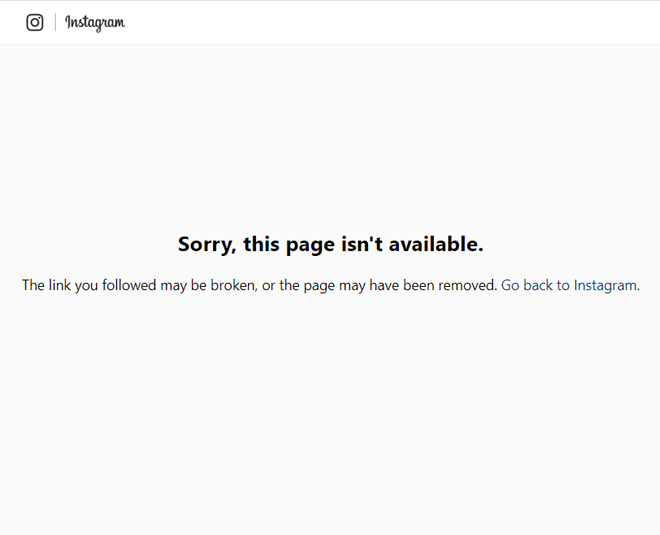
Task: Click 'this' in the error heading
Action: click(261, 244)
